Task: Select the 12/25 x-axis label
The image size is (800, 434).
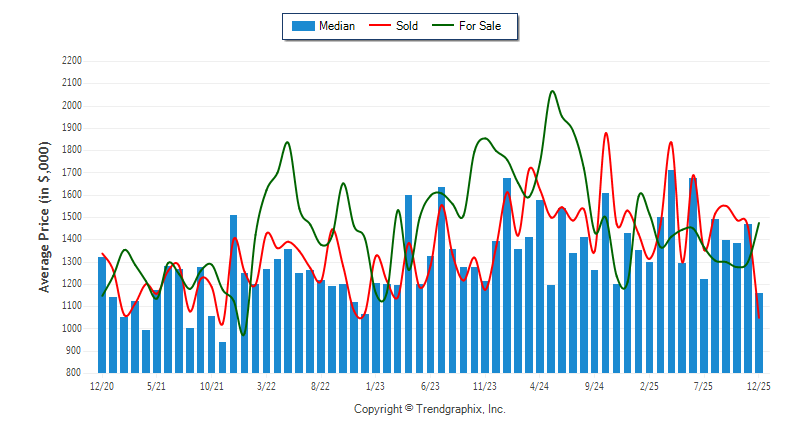Action: pyautogui.click(x=759, y=385)
